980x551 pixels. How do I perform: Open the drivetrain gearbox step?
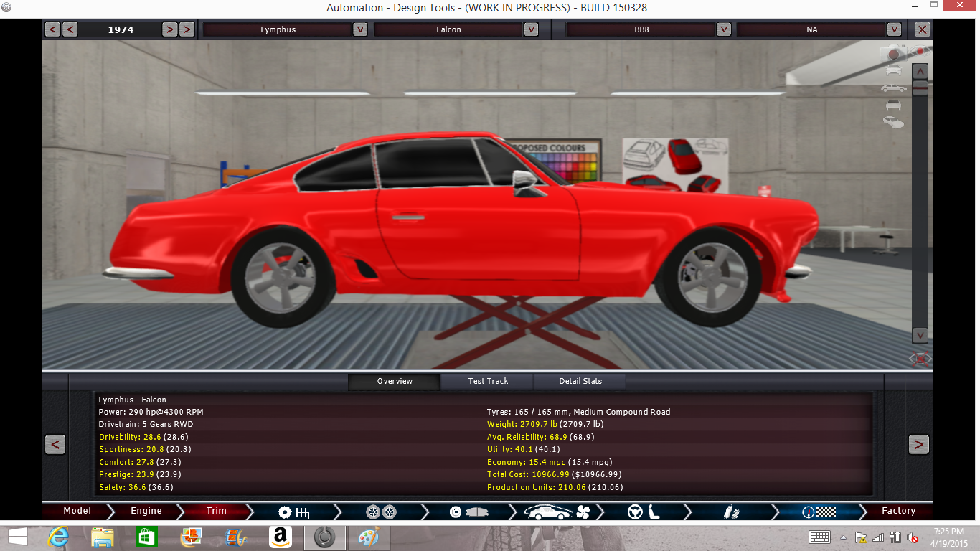pos(293,512)
